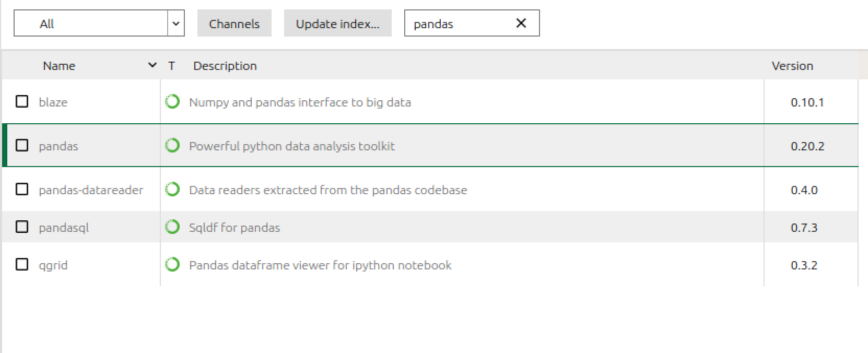Check the pandas package for installation
The width and height of the screenshot is (868, 353).
pos(21,146)
